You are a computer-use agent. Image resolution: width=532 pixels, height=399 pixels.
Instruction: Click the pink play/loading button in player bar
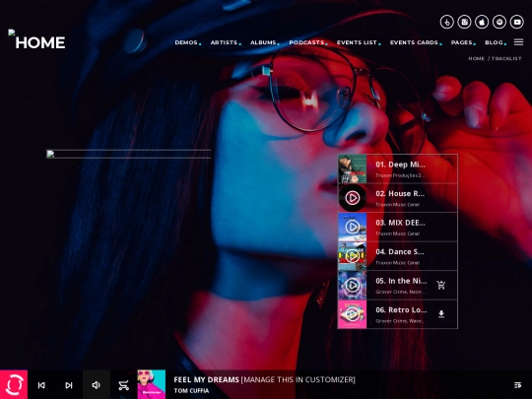(x=14, y=384)
